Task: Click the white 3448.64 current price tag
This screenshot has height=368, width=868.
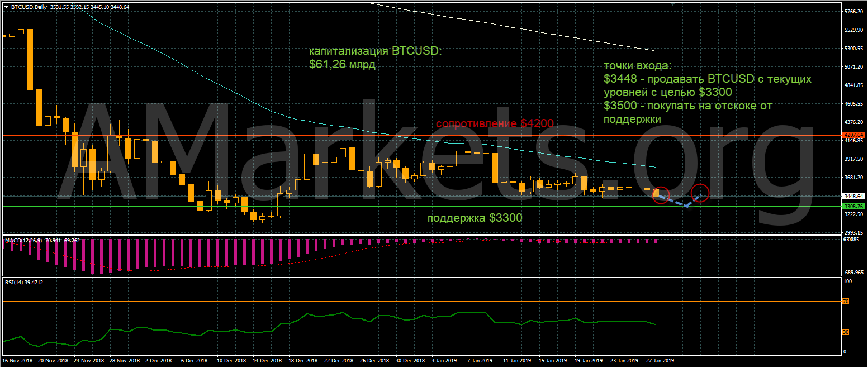Action: click(853, 197)
